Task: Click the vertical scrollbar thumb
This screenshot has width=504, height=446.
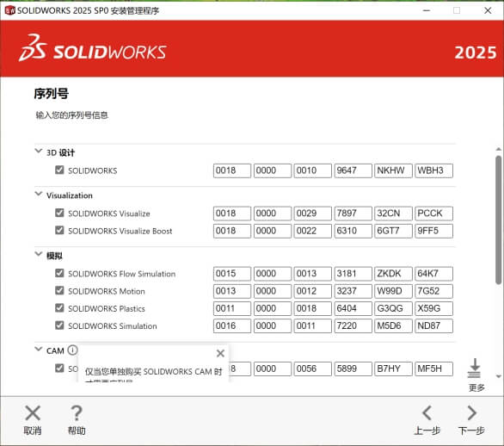Action: [499, 220]
